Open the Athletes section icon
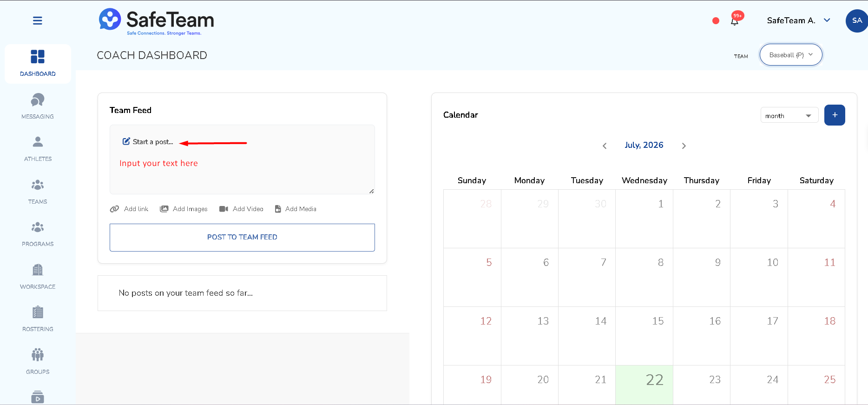Image resolution: width=868 pixels, height=405 pixels. pyautogui.click(x=38, y=141)
